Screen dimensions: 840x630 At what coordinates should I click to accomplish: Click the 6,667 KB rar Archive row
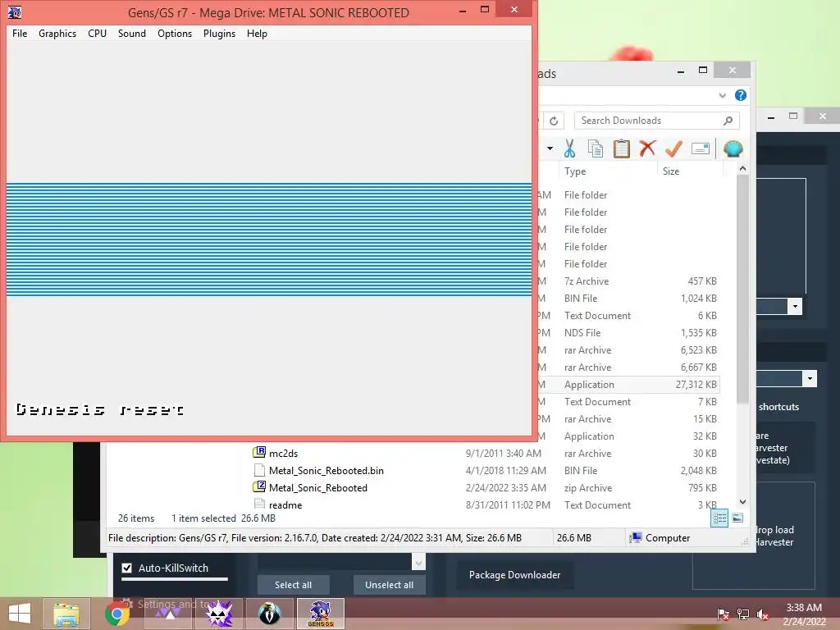click(x=628, y=367)
